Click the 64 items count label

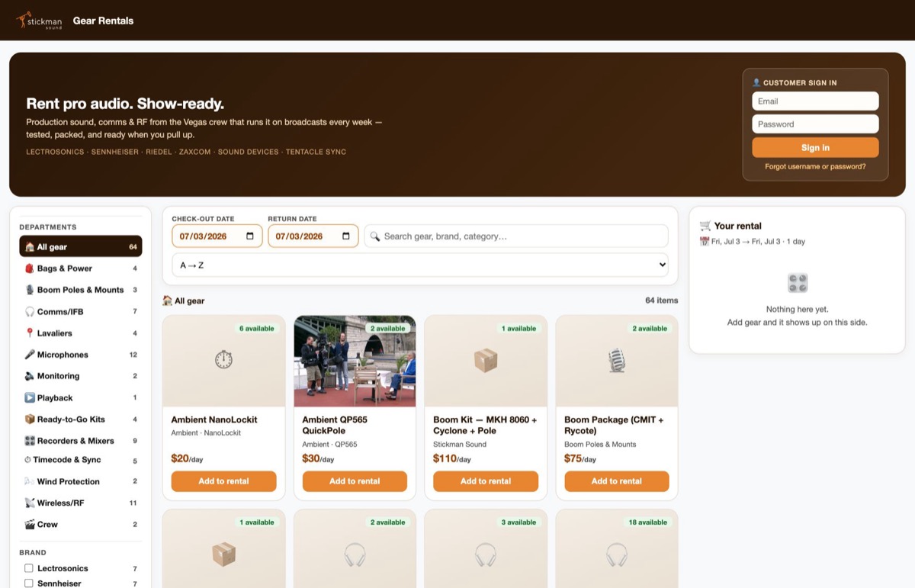pos(661,300)
